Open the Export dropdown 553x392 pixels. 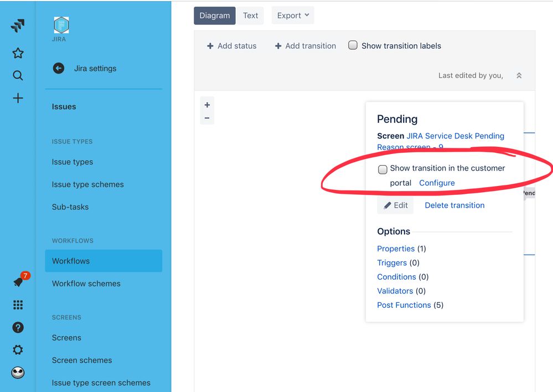293,16
